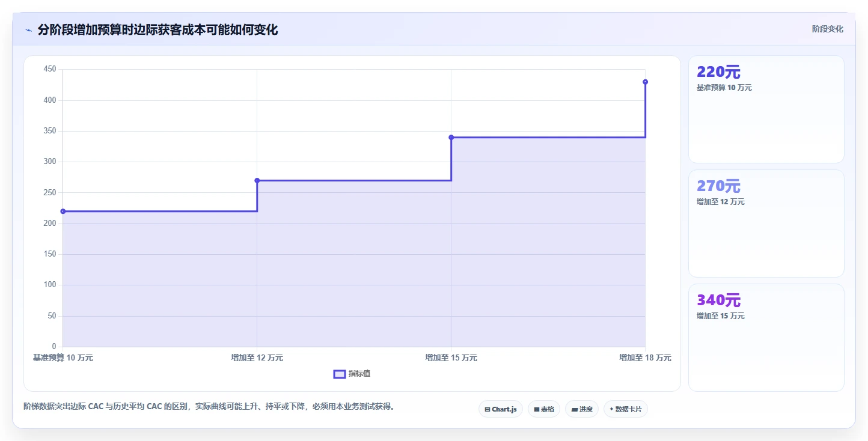Click the footnote text about 边际 CAC
The image size is (868, 441).
click(x=209, y=407)
